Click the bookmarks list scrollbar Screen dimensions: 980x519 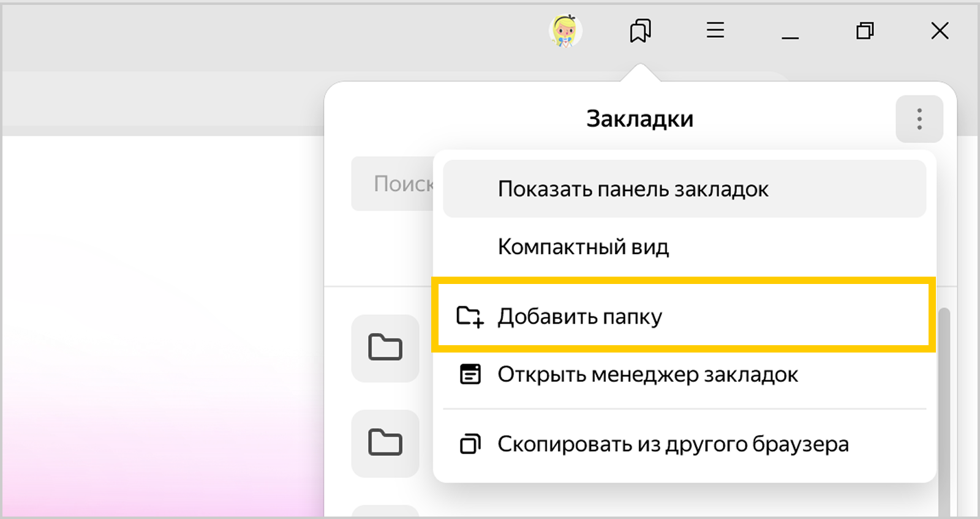click(944, 410)
